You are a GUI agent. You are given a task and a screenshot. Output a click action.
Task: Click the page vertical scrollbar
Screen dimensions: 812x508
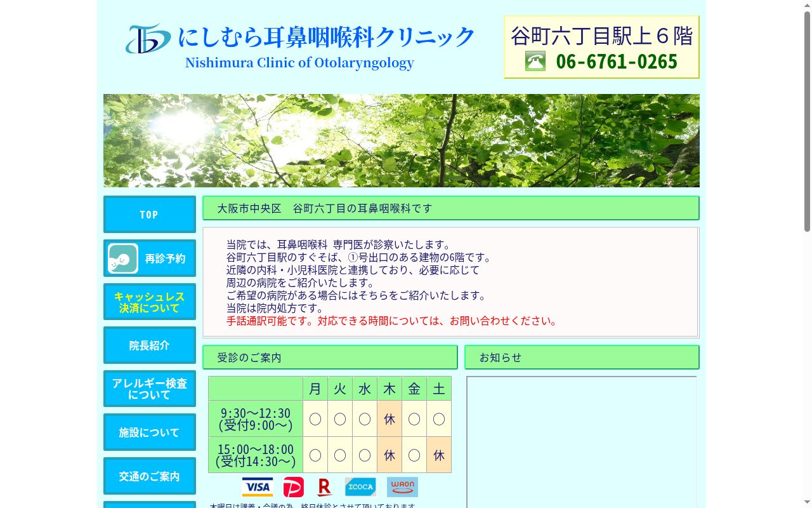tap(807, 254)
